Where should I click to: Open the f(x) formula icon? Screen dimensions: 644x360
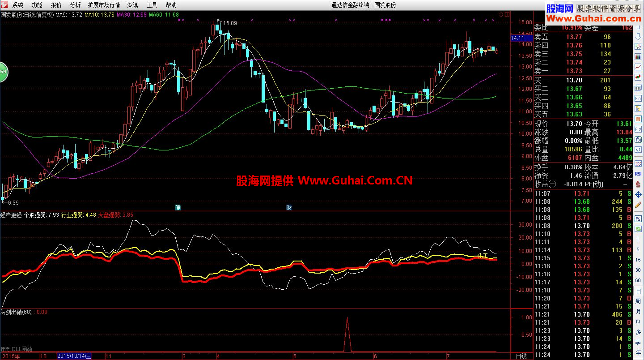(x=638, y=139)
